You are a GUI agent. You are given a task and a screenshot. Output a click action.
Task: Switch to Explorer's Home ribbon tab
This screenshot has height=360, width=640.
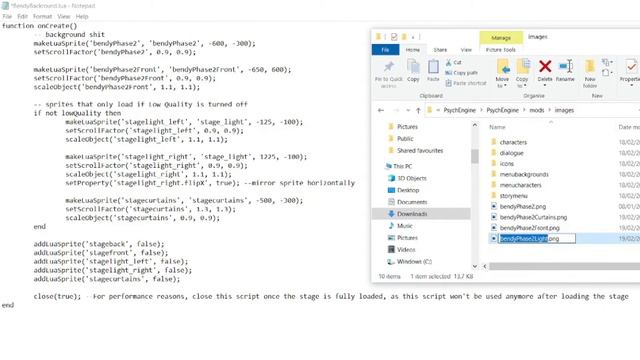413,50
